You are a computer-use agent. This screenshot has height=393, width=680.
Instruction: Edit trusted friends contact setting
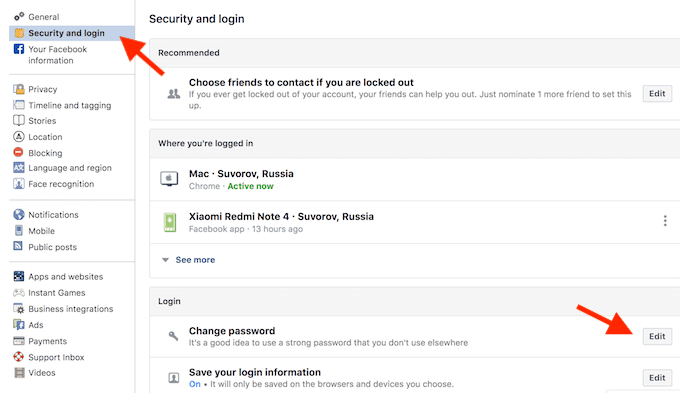click(657, 93)
